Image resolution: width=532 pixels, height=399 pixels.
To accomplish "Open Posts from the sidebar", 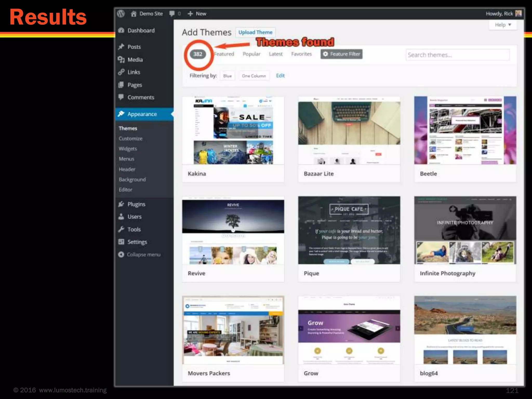I will [134, 47].
